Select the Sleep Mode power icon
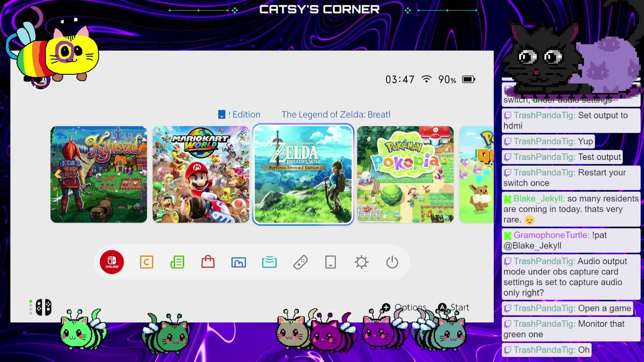This screenshot has width=644, height=362. coord(392,262)
